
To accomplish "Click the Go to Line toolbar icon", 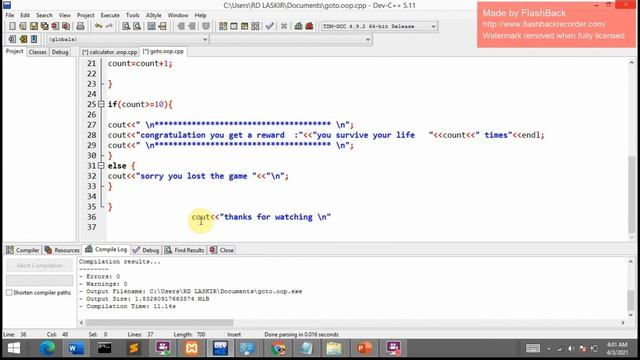I will (162, 26).
